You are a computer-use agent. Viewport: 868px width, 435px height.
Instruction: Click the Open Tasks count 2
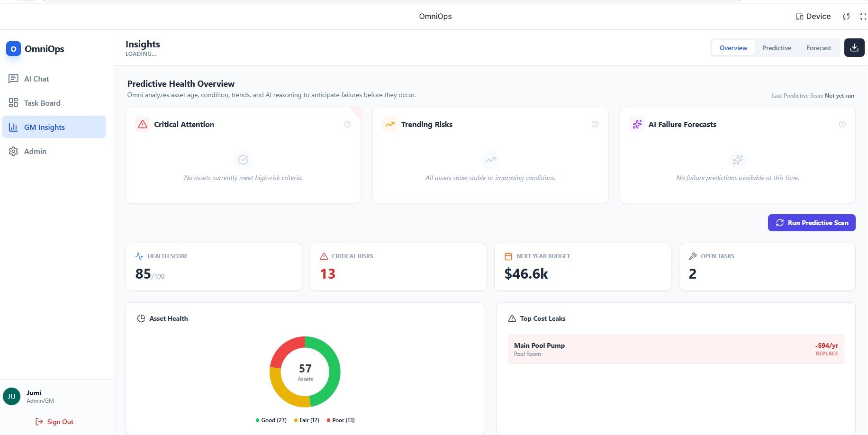[692, 274]
